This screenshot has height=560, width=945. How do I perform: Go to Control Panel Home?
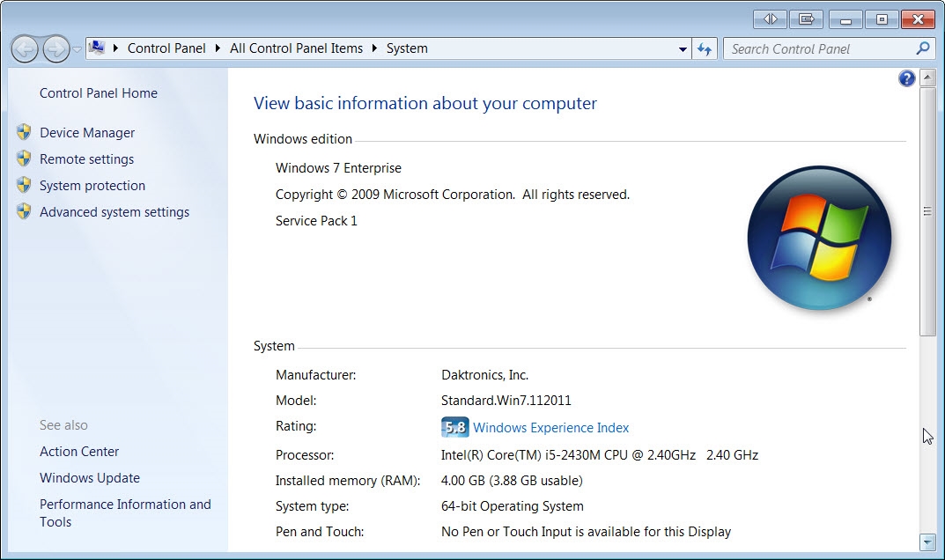click(98, 92)
